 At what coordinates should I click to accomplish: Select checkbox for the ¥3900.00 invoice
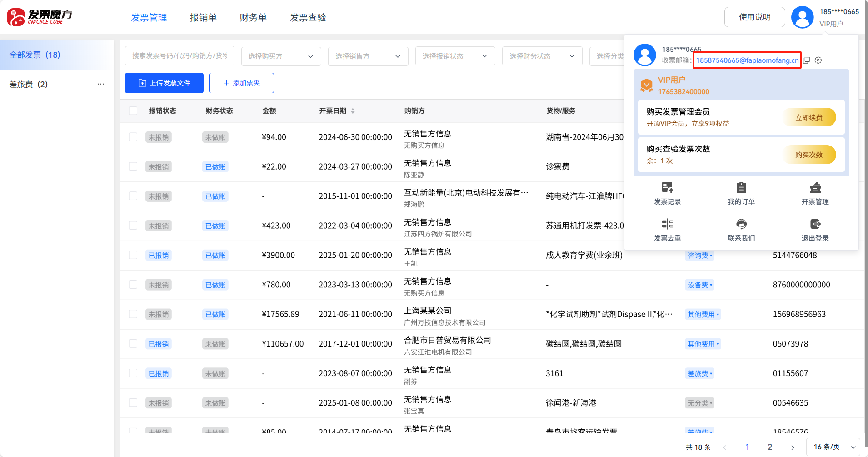coord(133,255)
